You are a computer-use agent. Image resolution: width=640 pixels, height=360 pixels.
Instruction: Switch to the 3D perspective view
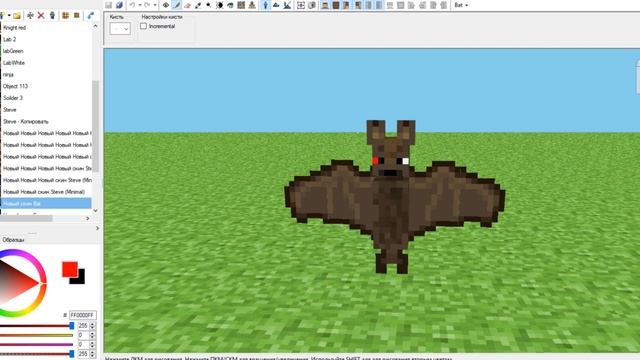click(x=266, y=5)
